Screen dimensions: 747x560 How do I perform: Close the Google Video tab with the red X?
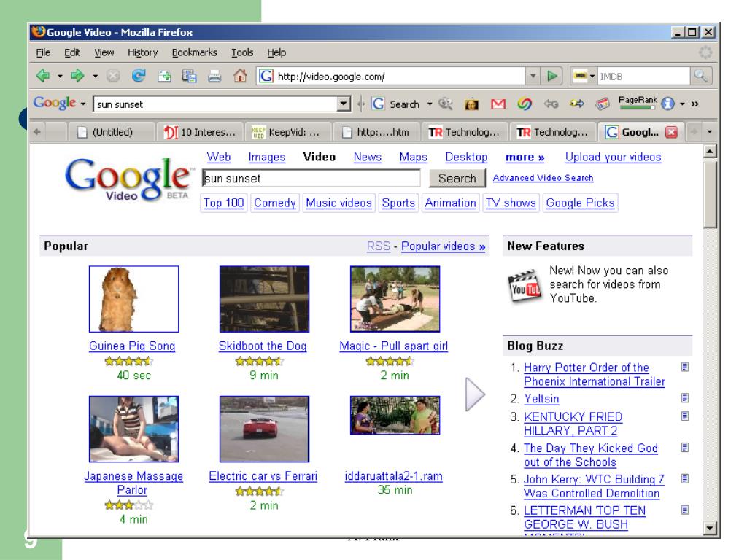pos(671,132)
